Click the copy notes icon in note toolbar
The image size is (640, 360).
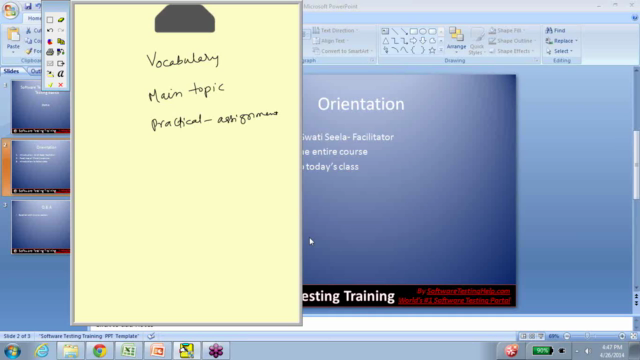pos(61,42)
